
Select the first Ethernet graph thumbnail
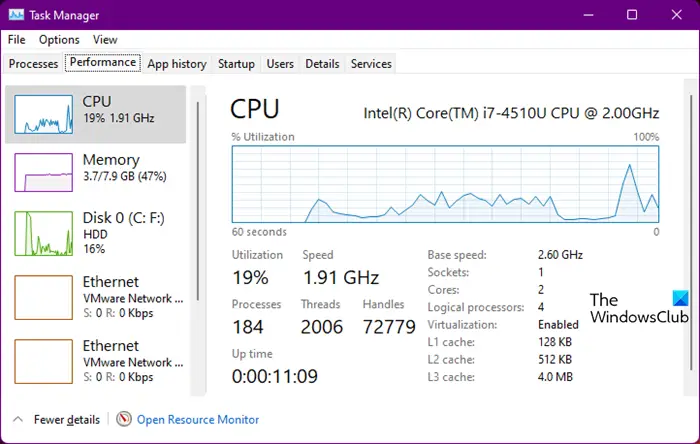pyautogui.click(x=44, y=298)
